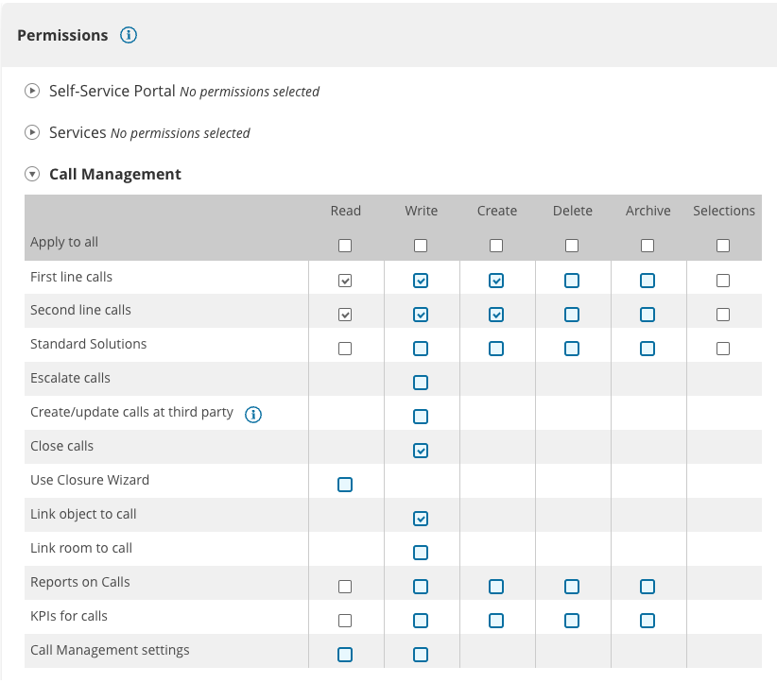Viewport: 777px width, 700px height.
Task: Enable Read for Call Management settings
Action: pyautogui.click(x=345, y=655)
